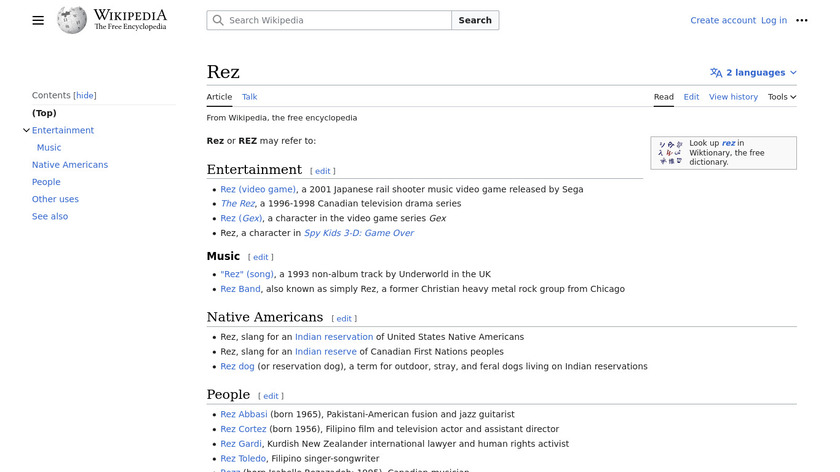Go to Music in the contents list

pyautogui.click(x=49, y=147)
